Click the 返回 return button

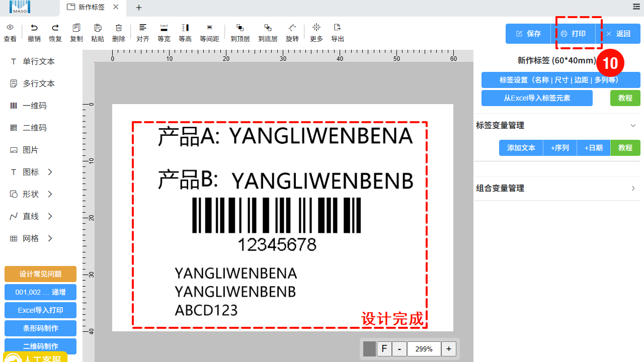[x=618, y=34]
